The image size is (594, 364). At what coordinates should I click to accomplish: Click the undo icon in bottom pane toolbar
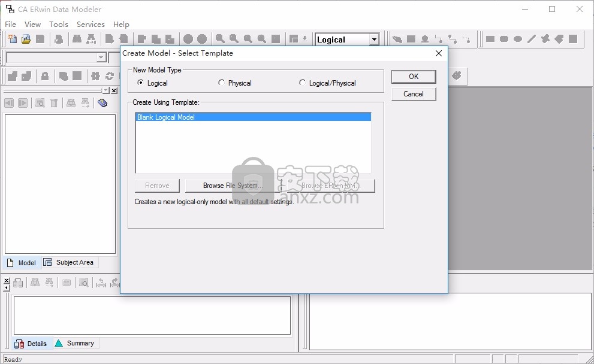pyautogui.click(x=101, y=283)
